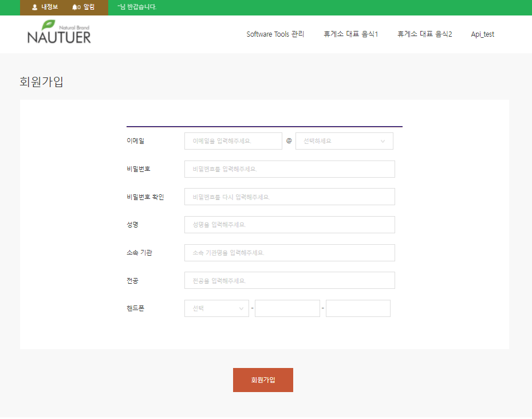Click the user profile icon beside 내정보
Image resolution: width=532 pixels, height=419 pixels.
(34, 7)
